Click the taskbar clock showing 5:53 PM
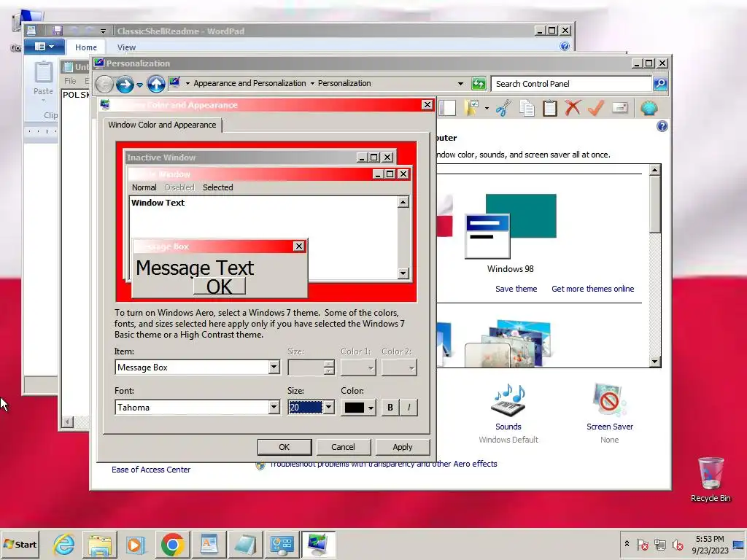Viewport: 747px width, 560px height. (x=710, y=544)
